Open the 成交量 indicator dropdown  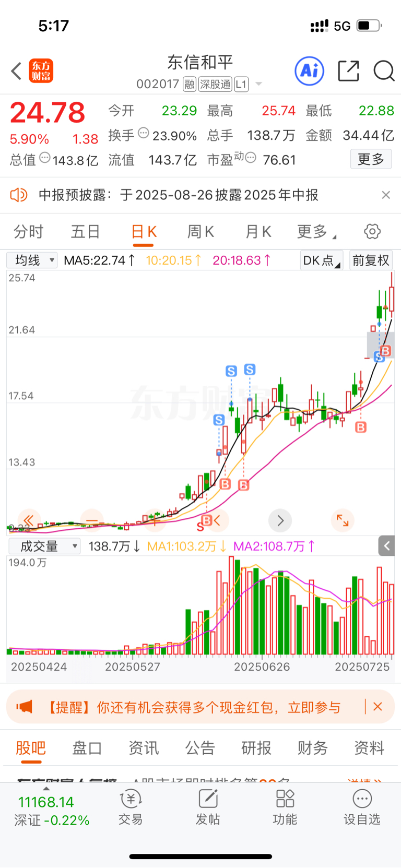pyautogui.click(x=44, y=546)
